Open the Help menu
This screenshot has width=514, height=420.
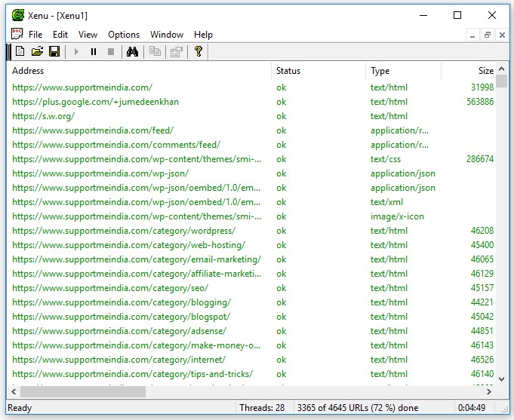(x=203, y=35)
